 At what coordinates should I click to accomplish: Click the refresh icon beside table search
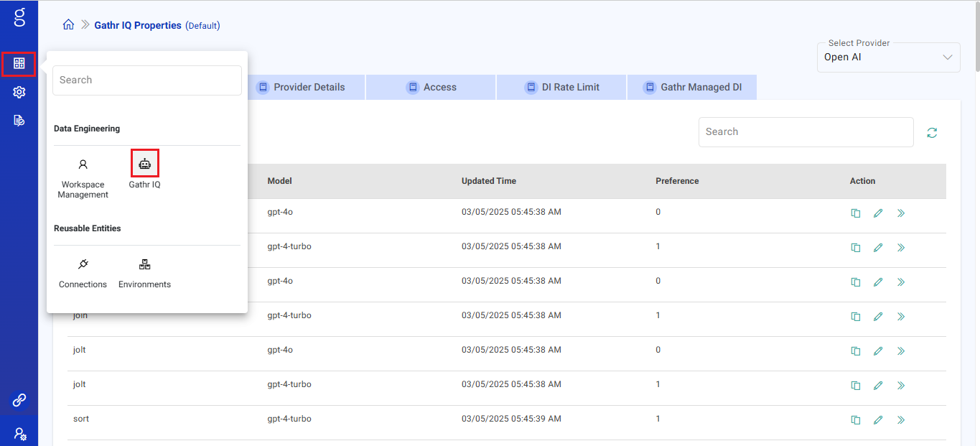point(932,133)
